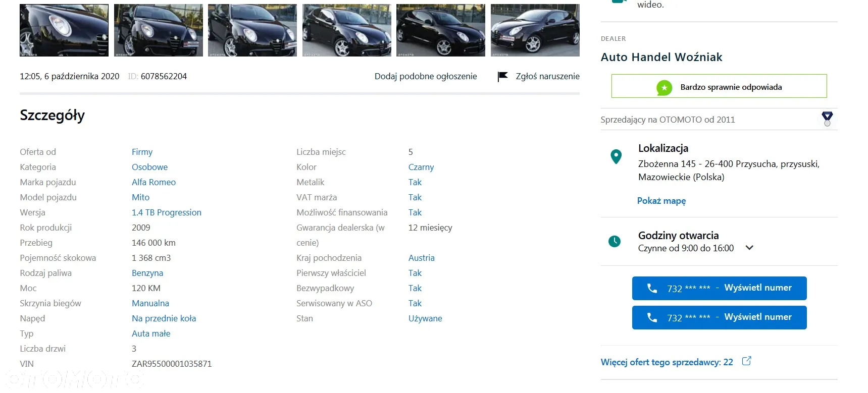Open fifth car photo thumbnail

pos(441,30)
